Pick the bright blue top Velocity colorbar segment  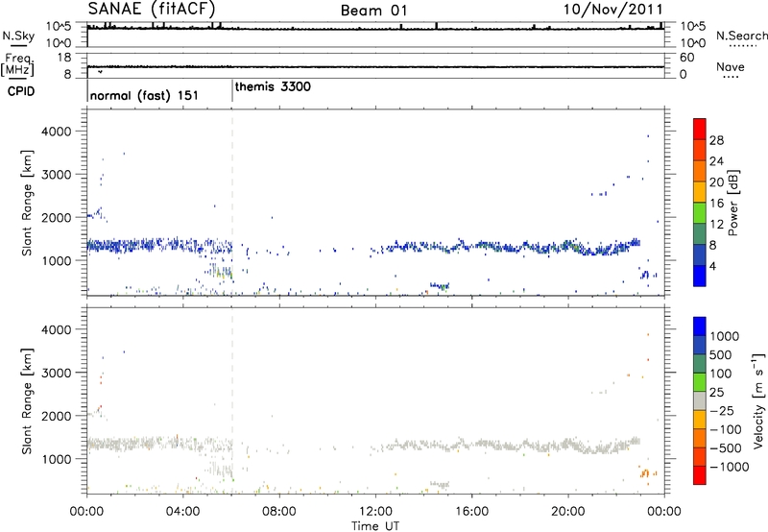700,326
